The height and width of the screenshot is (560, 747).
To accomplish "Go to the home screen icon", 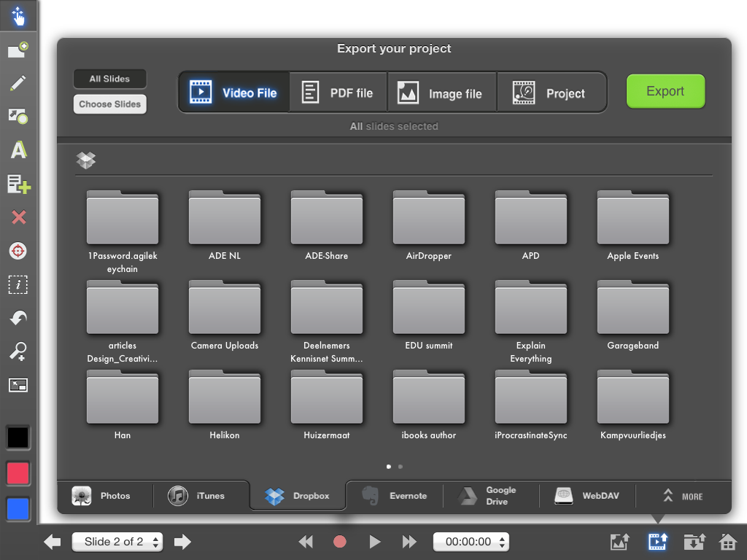I will 727,542.
